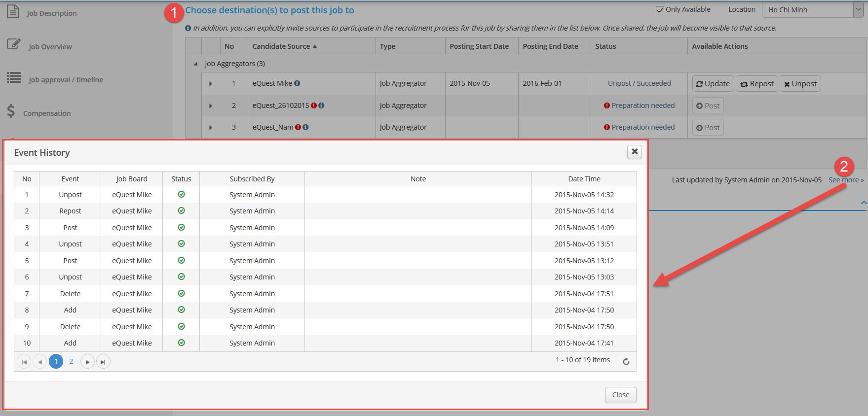Click the Type column header
Image resolution: width=868 pixels, height=416 pixels.
pyautogui.click(x=387, y=46)
